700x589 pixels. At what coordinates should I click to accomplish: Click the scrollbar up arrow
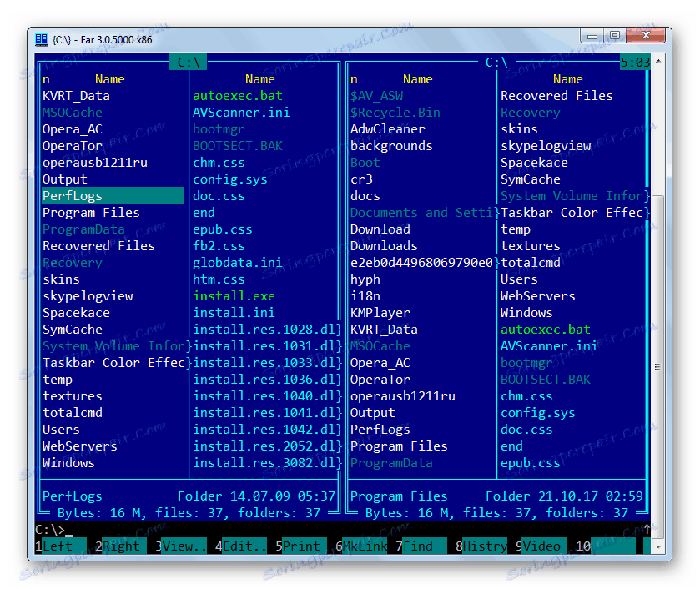click(x=657, y=60)
